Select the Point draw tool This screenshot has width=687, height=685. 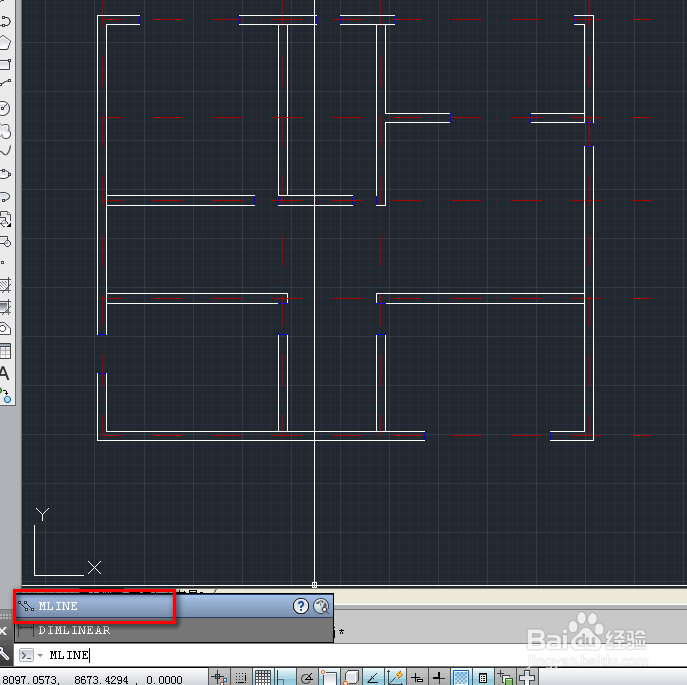(3, 263)
